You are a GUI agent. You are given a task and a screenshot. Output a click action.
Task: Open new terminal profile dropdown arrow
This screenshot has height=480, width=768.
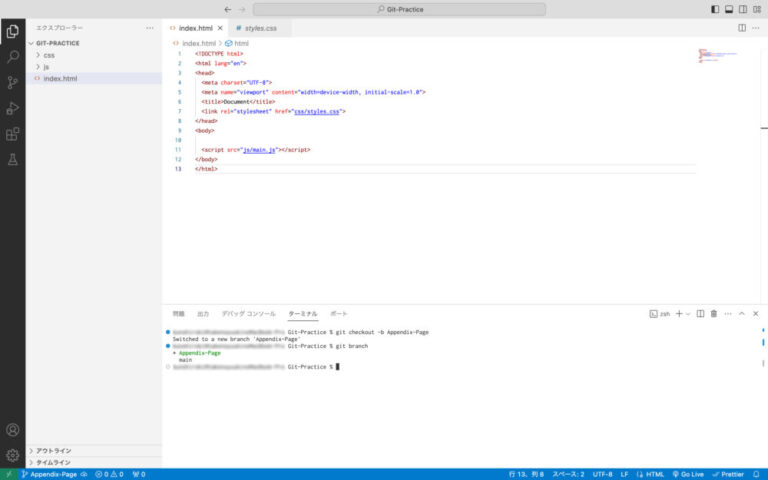click(x=688, y=314)
